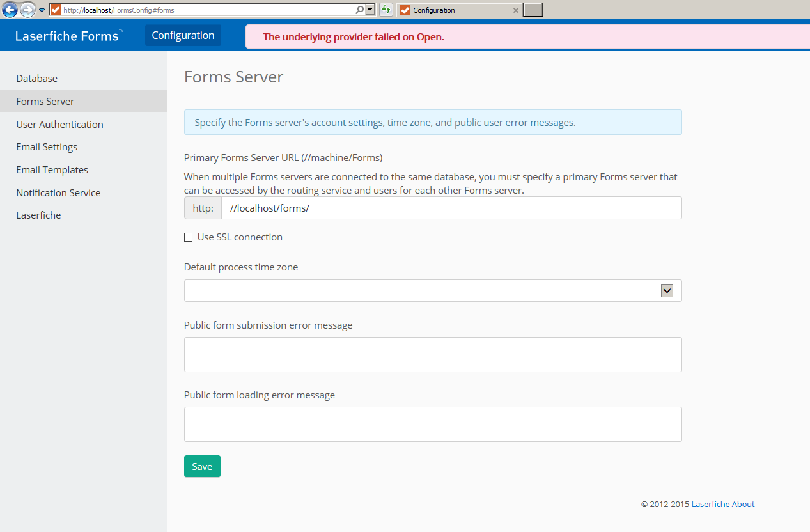The image size is (810, 532).
Task: Click the Save button
Action: point(202,466)
